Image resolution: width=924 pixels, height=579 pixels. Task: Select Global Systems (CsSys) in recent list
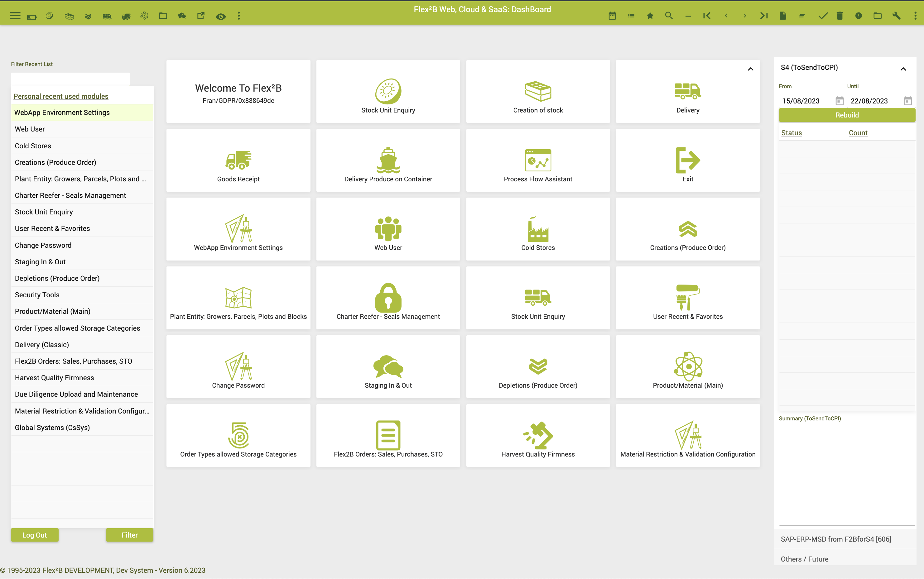tap(82, 427)
